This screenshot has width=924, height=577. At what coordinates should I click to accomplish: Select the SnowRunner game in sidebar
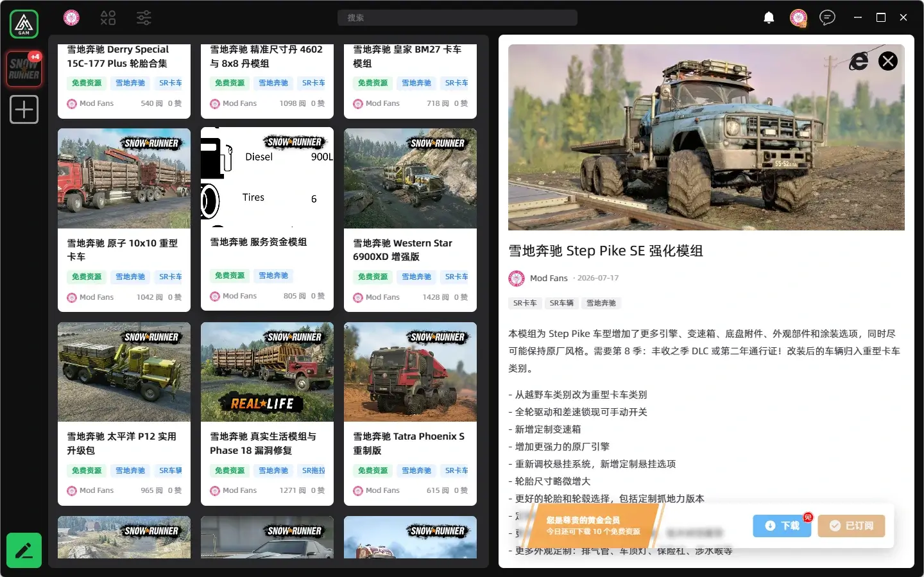click(24, 69)
